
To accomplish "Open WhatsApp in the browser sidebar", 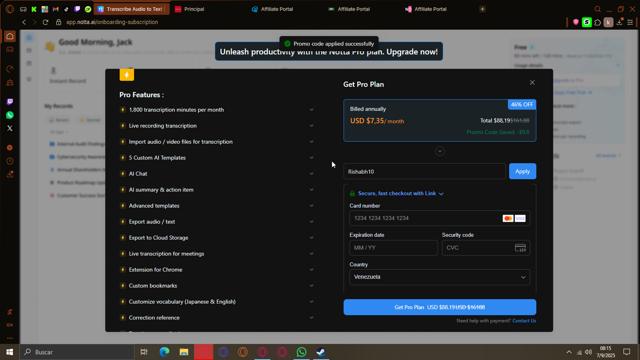I will 10,115.
